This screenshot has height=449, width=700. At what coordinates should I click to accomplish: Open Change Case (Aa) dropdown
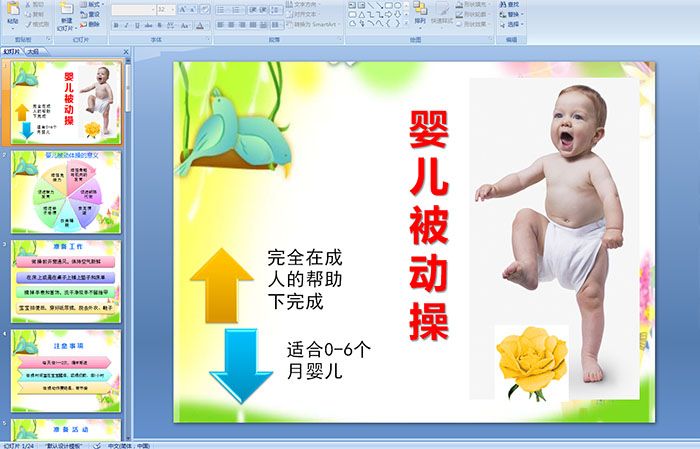click(x=185, y=25)
